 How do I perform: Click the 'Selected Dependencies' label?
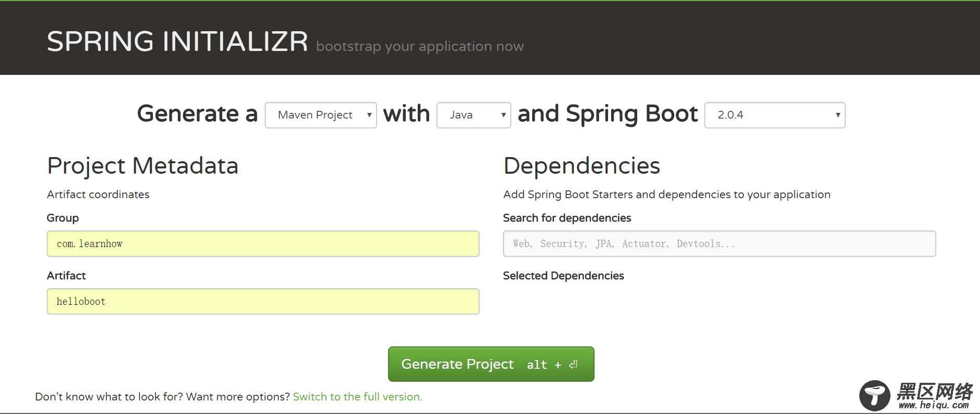pyautogui.click(x=563, y=276)
